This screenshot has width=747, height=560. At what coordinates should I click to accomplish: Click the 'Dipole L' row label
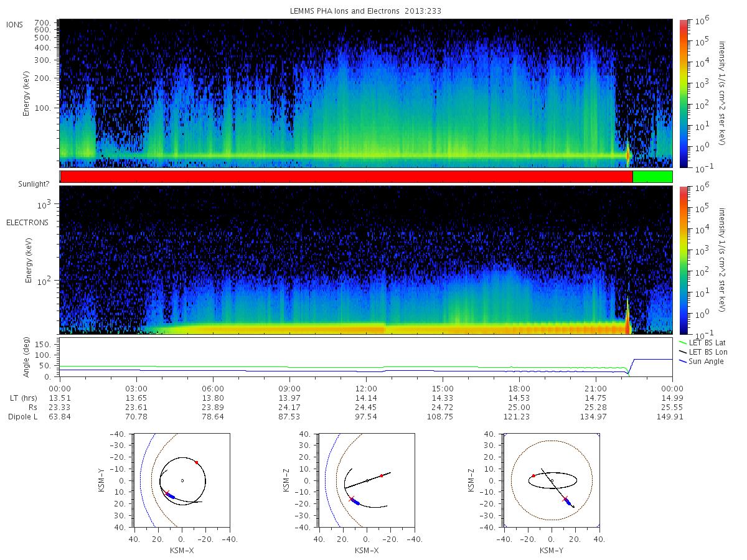click(x=22, y=416)
